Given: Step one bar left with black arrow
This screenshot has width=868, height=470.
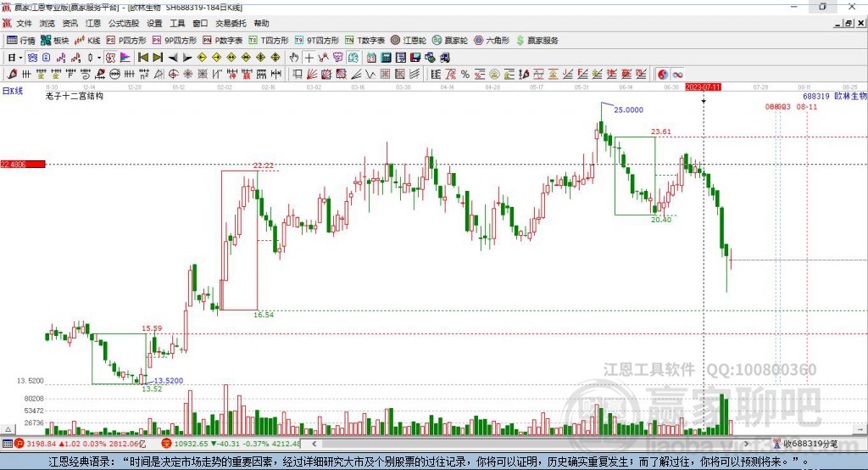Looking at the screenshot, I should 173,58.
